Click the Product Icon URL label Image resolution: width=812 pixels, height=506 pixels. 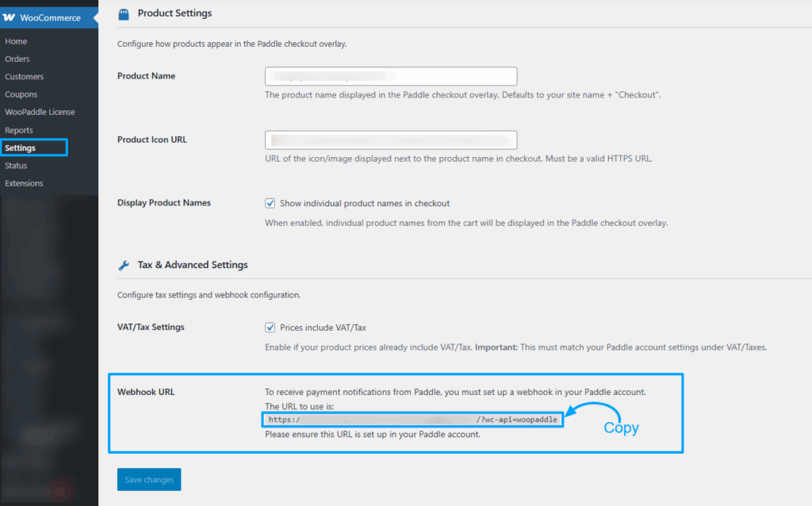pyautogui.click(x=152, y=140)
